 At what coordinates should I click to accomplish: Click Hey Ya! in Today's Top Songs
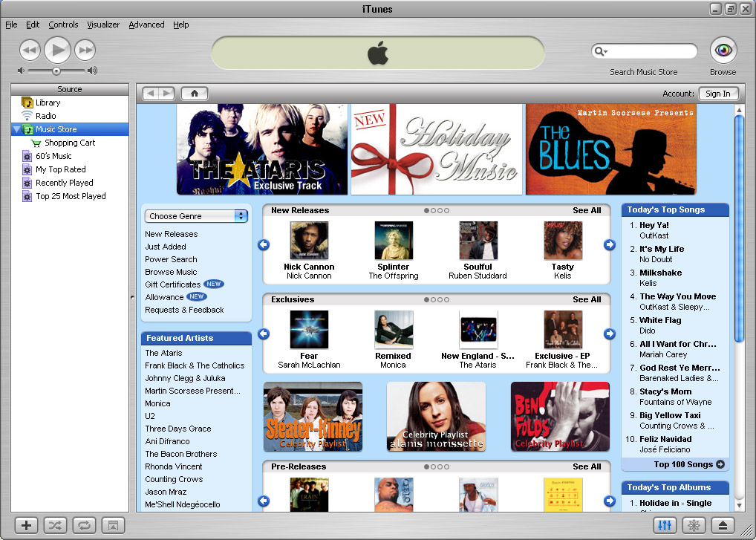click(654, 225)
